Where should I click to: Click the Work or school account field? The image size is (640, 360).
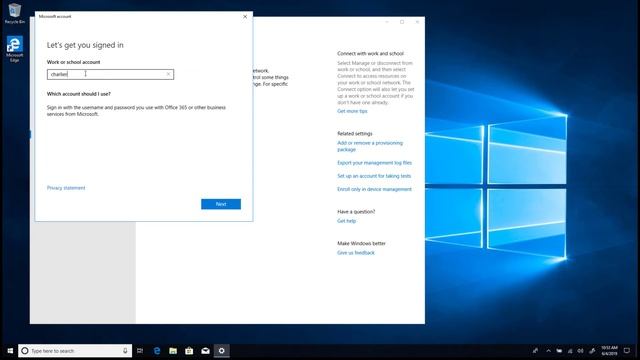coord(110,74)
